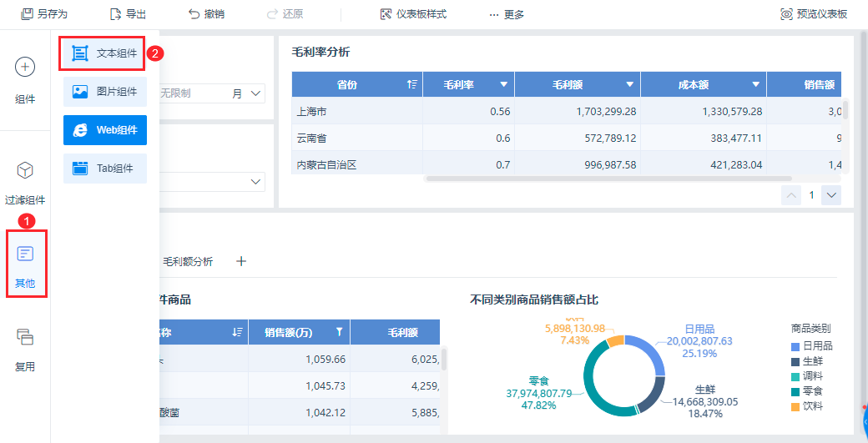
Task: Switch to the 毛利额分析 tab
Action: pyautogui.click(x=188, y=262)
